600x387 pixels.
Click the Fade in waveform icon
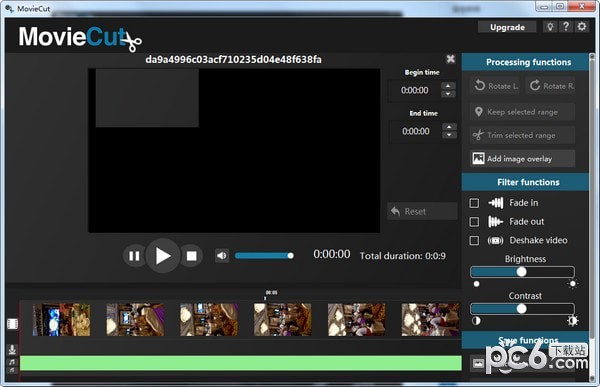[496, 203]
